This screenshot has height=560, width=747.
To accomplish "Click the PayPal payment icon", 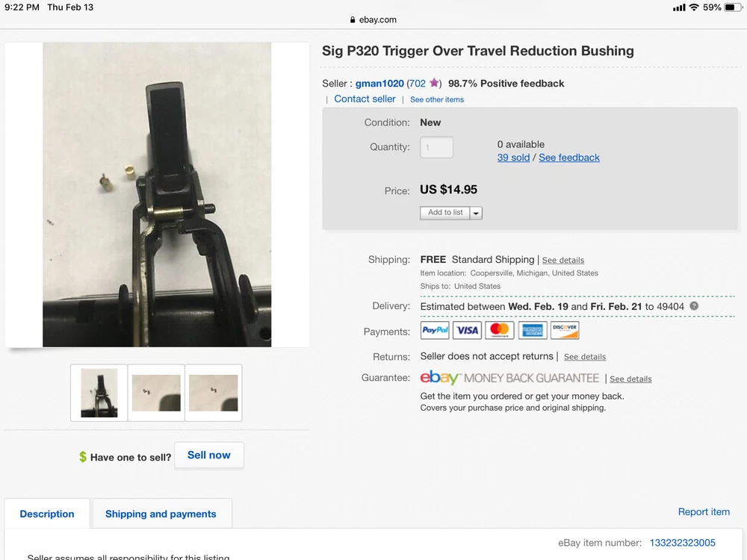I will 435,330.
